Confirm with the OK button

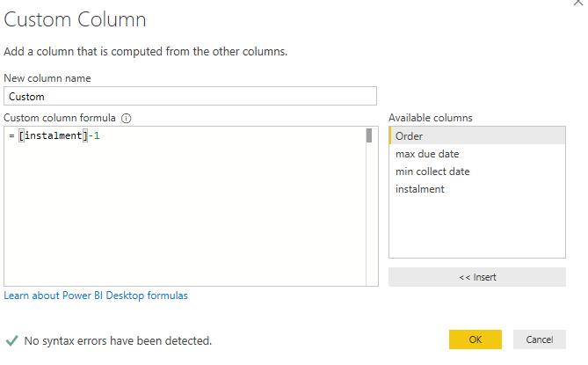point(475,339)
